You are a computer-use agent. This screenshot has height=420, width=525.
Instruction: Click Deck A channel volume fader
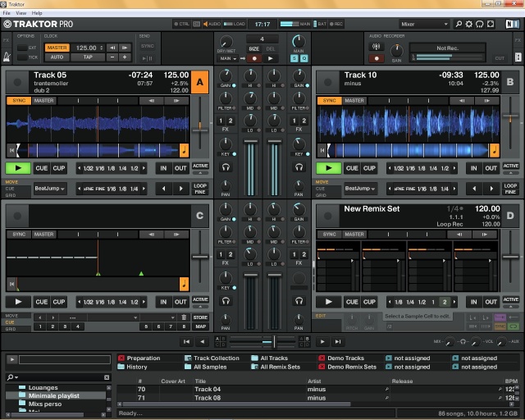click(251, 142)
